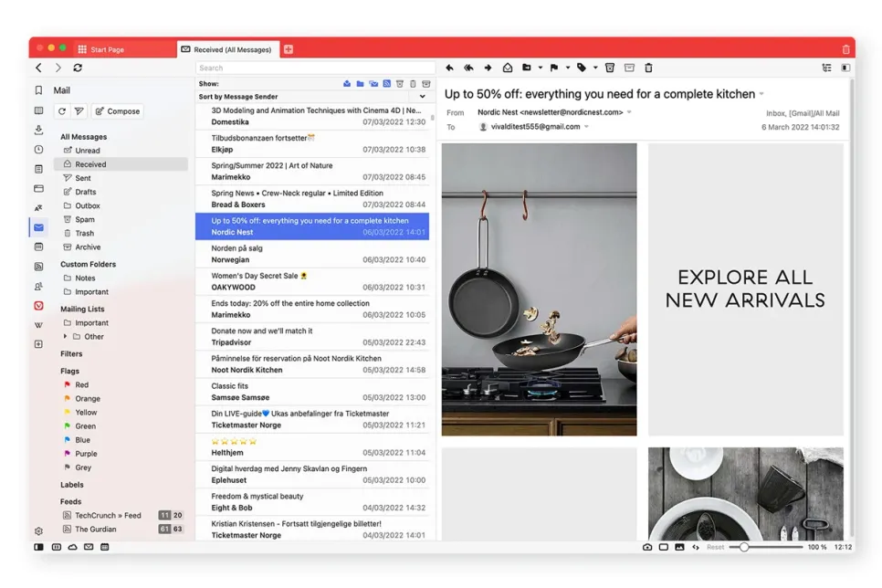This screenshot has width=882, height=588.
Task: Click the Reply All double-arrow icon
Action: point(468,68)
